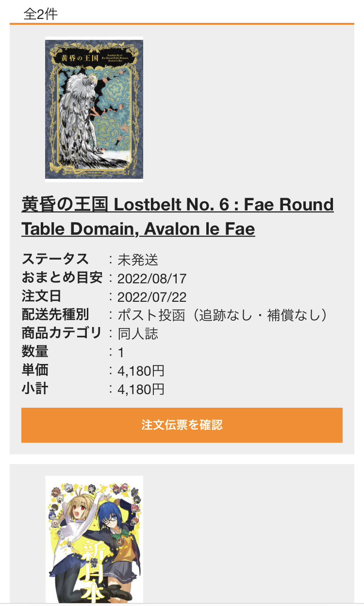Click the 商品カテゴリ label
This screenshot has height=606, width=364.
tap(62, 333)
